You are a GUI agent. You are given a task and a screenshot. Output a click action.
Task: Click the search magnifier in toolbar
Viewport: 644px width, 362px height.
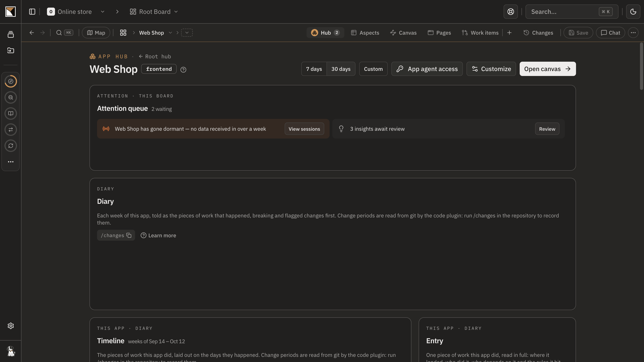[x=59, y=33]
